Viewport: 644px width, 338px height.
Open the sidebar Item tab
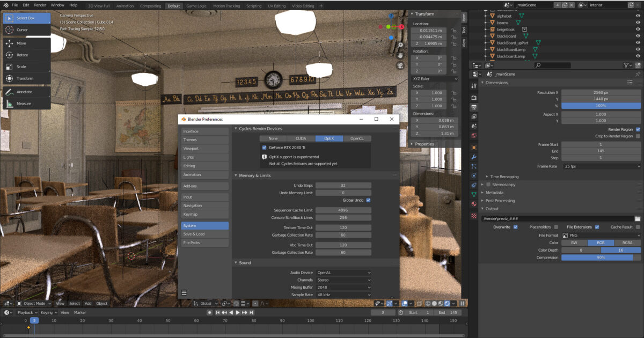(x=464, y=18)
